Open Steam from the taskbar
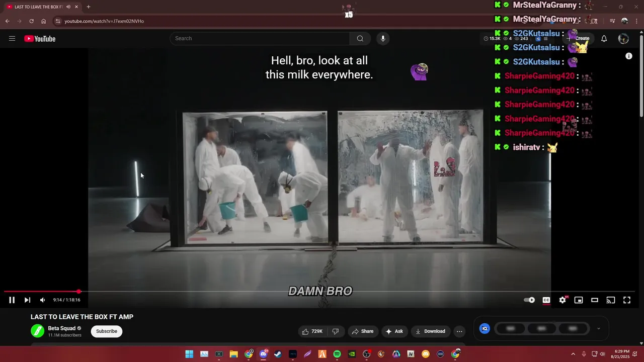Screen dimensions: 644x362 278,354
